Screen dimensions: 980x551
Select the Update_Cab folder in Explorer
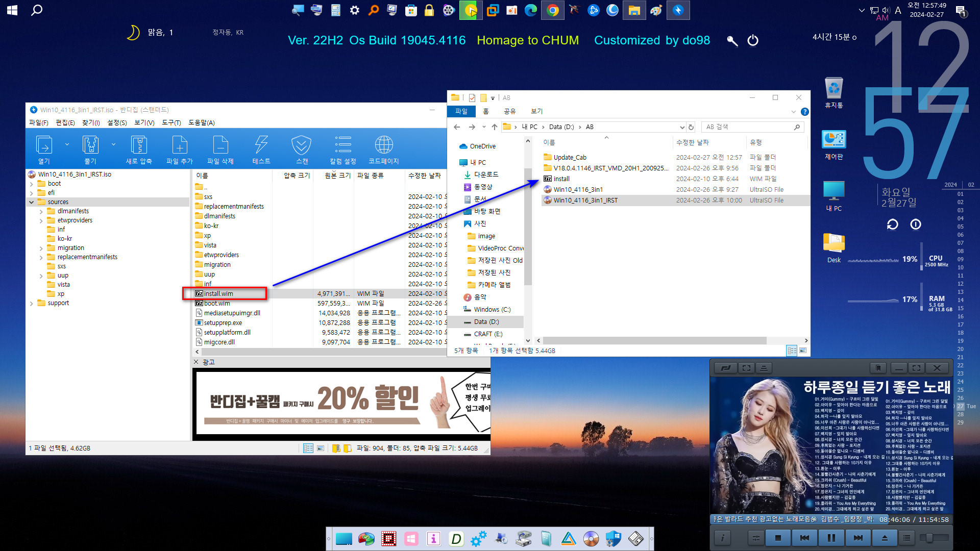pyautogui.click(x=570, y=157)
